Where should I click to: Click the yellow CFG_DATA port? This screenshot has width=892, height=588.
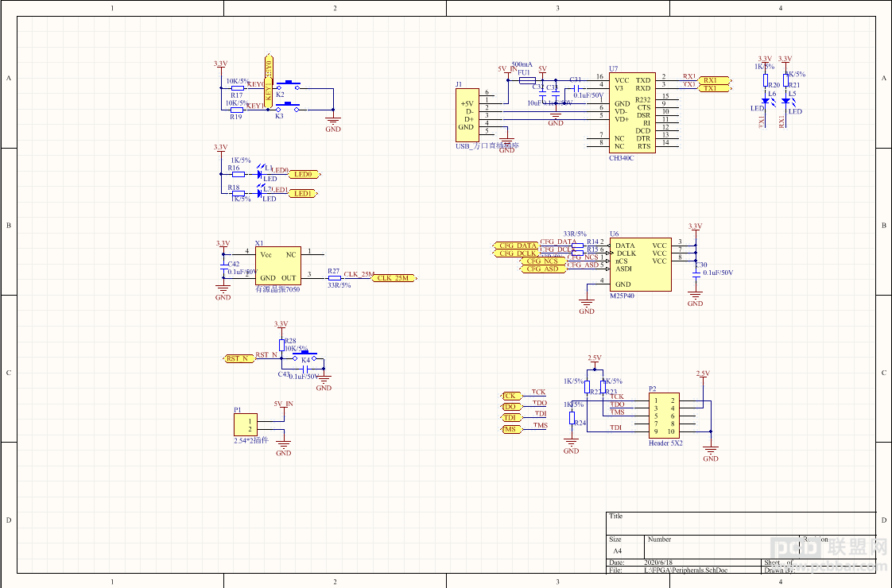point(516,246)
